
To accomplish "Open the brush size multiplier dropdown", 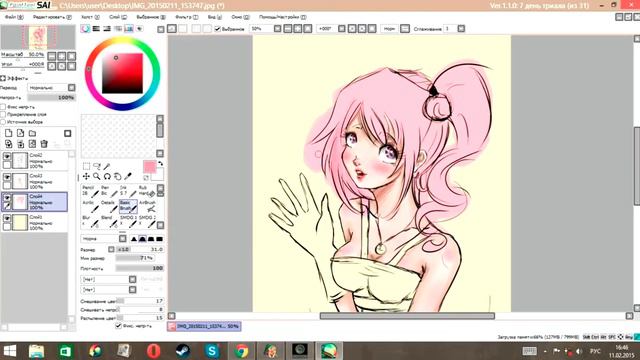I will [111, 249].
